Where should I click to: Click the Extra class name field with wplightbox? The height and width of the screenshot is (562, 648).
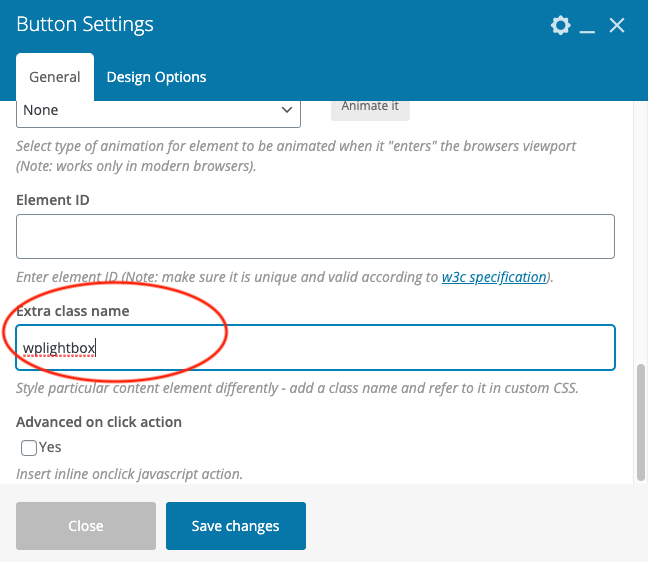point(315,348)
